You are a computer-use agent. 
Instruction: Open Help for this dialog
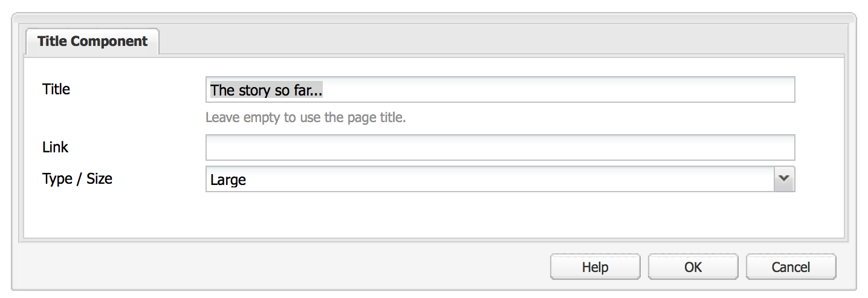click(595, 267)
